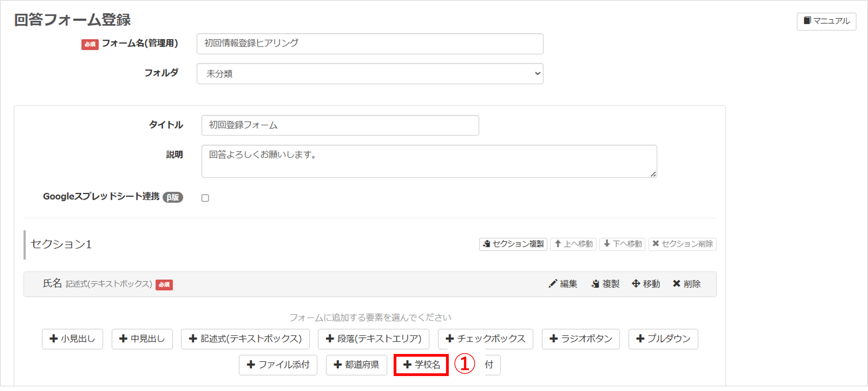Add a 都道府県 element

tap(356, 365)
